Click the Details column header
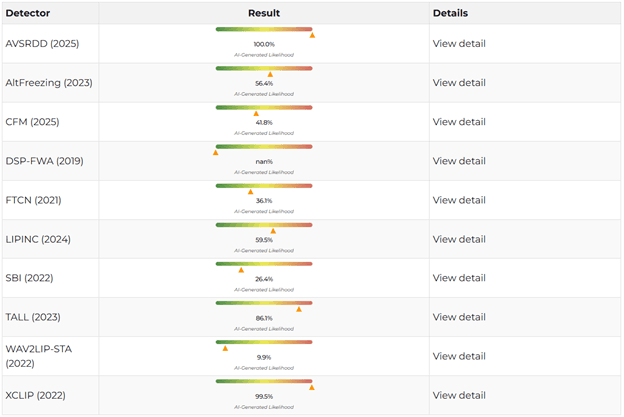The height and width of the screenshot is (417, 624). (x=450, y=13)
